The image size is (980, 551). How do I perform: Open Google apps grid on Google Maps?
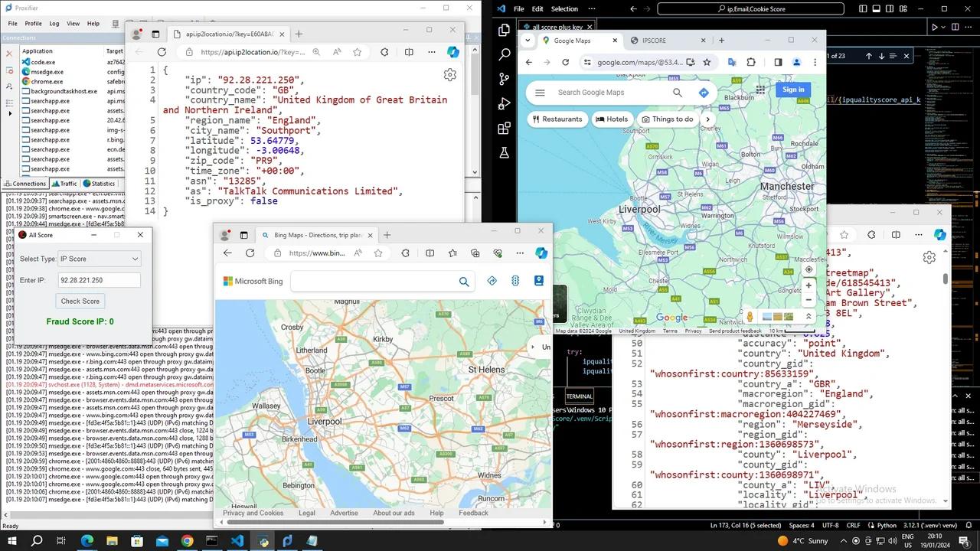point(760,90)
